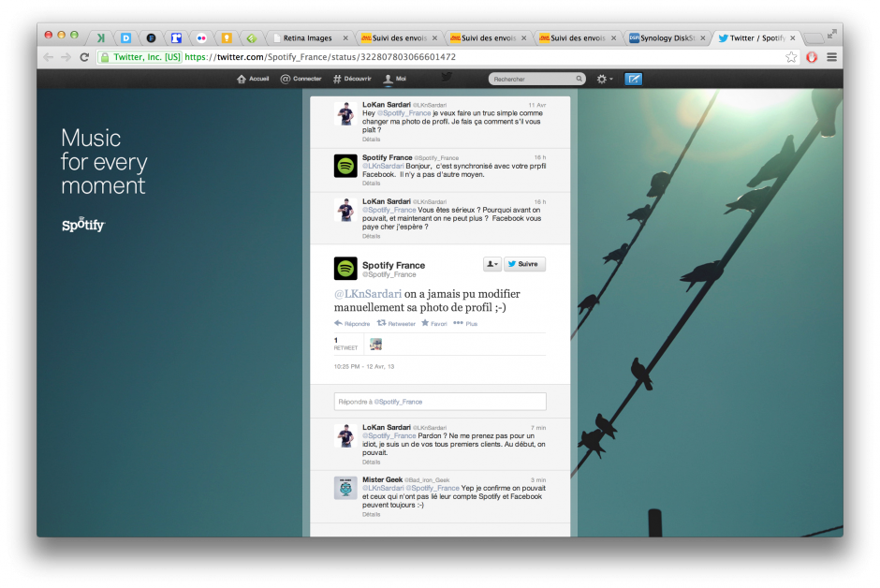Click the Répondre à @Spotify_France reply box
The width and height of the screenshot is (880, 588).
click(x=440, y=402)
